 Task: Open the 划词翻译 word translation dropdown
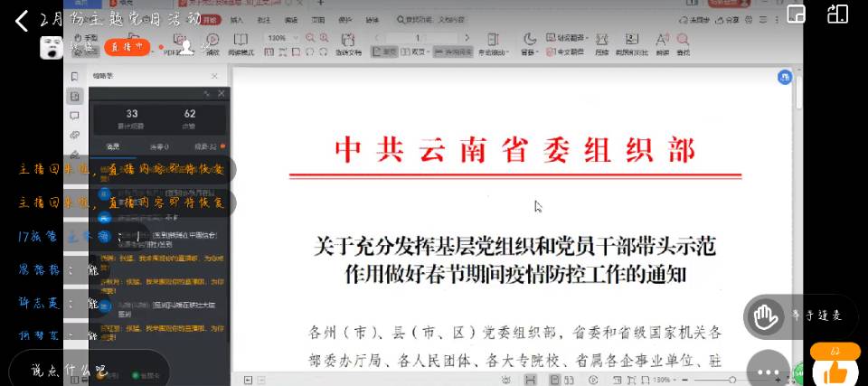tap(567, 38)
